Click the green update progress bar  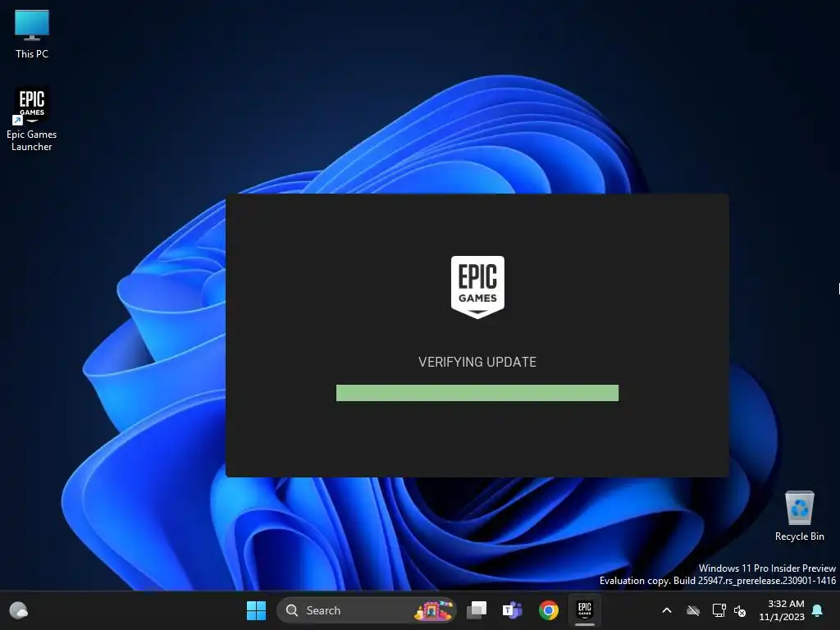pyautogui.click(x=477, y=393)
